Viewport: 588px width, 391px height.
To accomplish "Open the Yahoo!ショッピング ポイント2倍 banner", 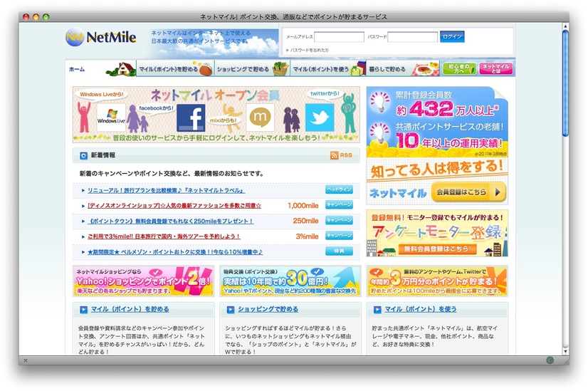I will (143, 281).
